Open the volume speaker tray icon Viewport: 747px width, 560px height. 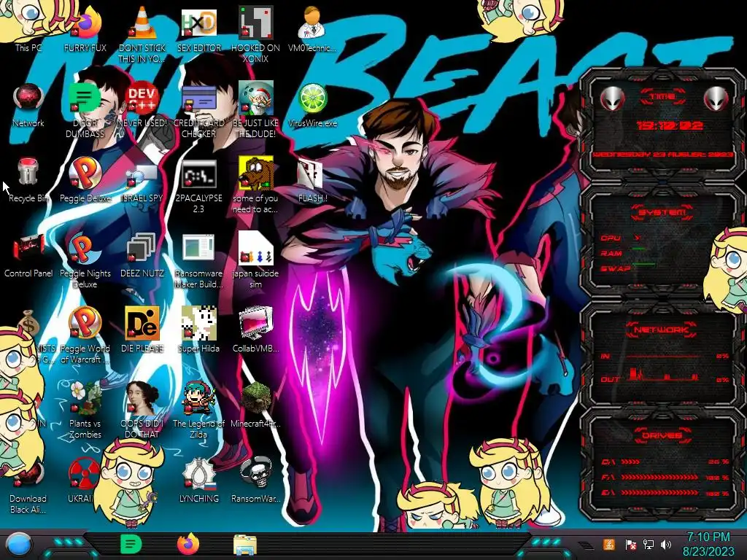(666, 544)
